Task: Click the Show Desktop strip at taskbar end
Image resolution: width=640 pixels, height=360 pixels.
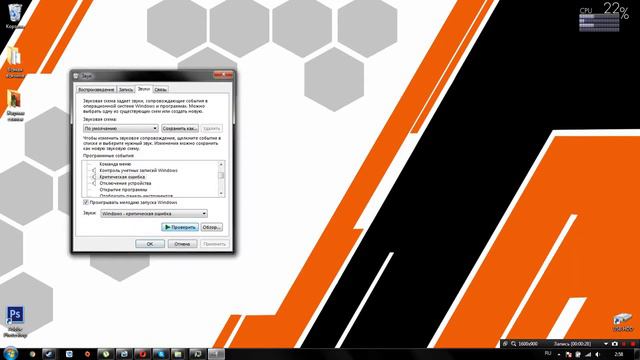Action: pyautogui.click(x=637, y=354)
